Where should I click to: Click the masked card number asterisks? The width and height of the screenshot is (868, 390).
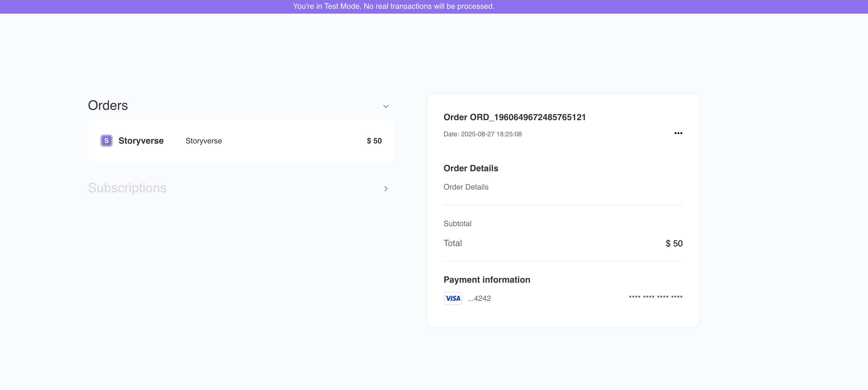[x=656, y=297]
